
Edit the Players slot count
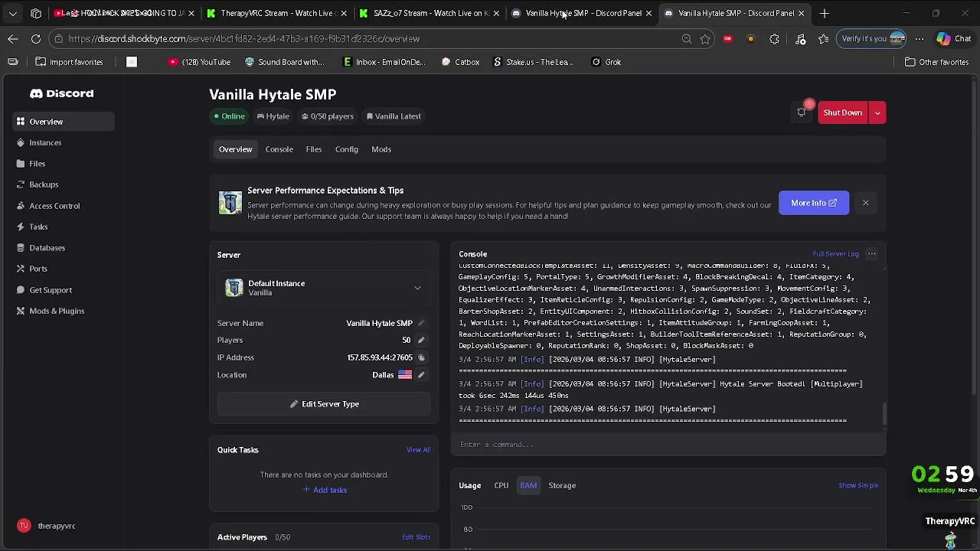click(x=421, y=340)
